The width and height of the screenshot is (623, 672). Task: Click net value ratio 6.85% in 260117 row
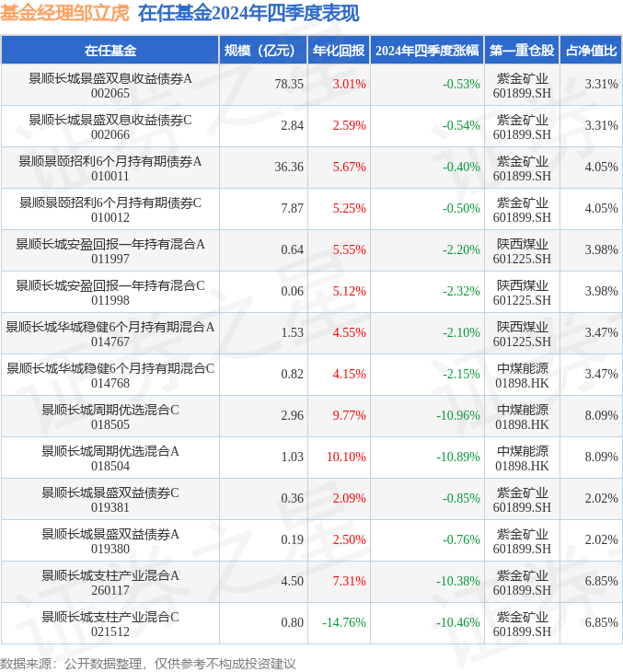click(601, 581)
